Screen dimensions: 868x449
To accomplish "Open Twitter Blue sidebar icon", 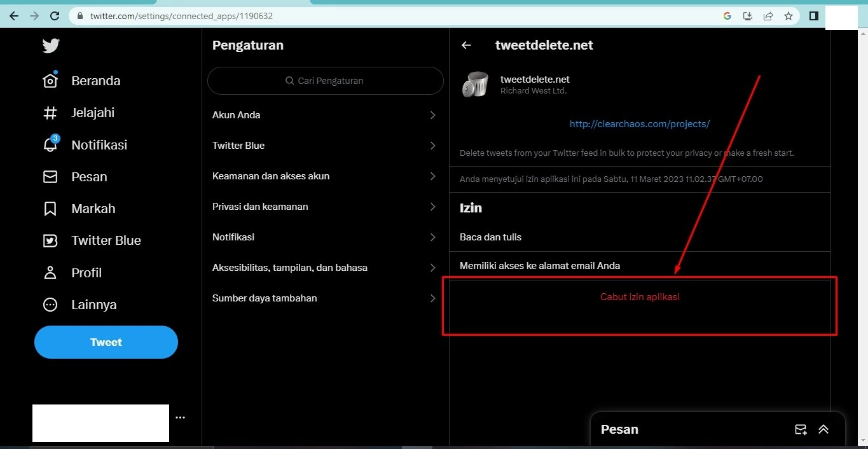I will coord(50,240).
